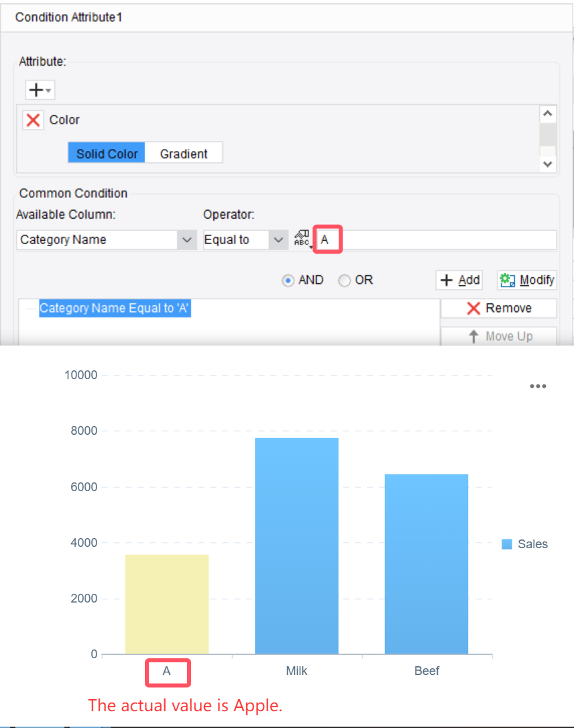Click the Milk axis label

[296, 671]
